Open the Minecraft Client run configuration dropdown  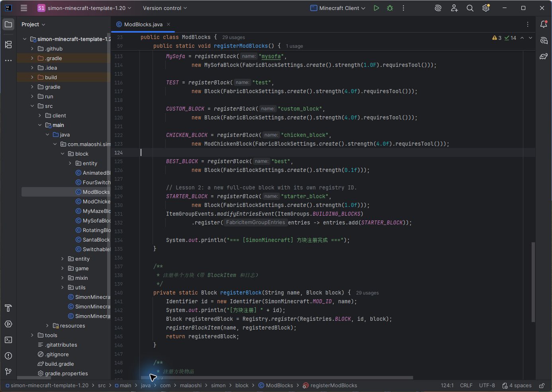pyautogui.click(x=338, y=8)
